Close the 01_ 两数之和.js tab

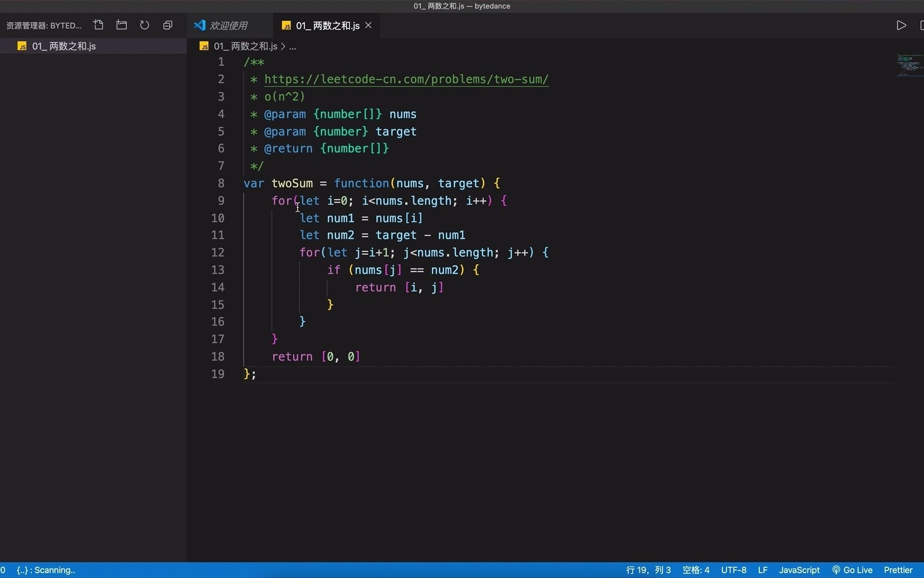(368, 25)
